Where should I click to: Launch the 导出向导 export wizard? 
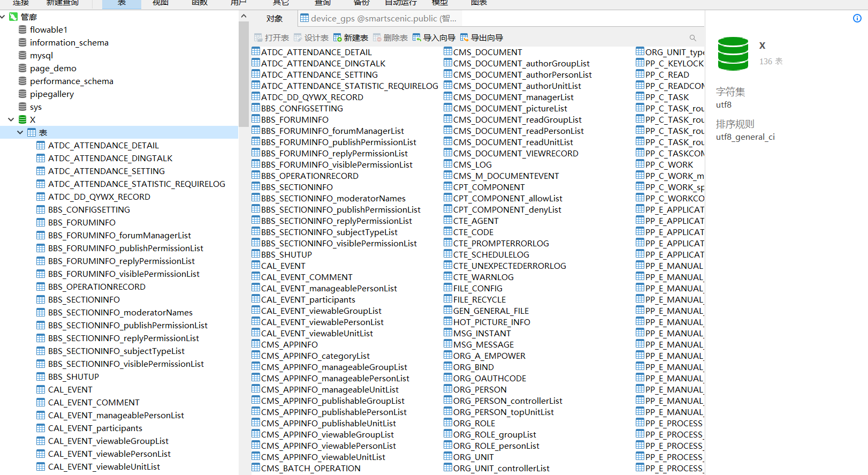[x=482, y=37]
